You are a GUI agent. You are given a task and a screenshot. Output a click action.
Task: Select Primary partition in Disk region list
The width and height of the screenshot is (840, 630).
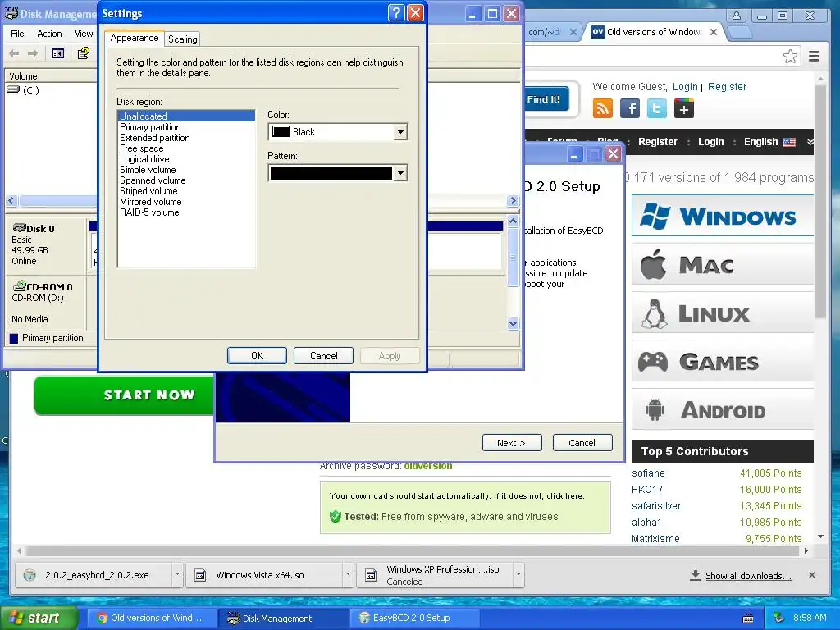[x=186, y=127]
